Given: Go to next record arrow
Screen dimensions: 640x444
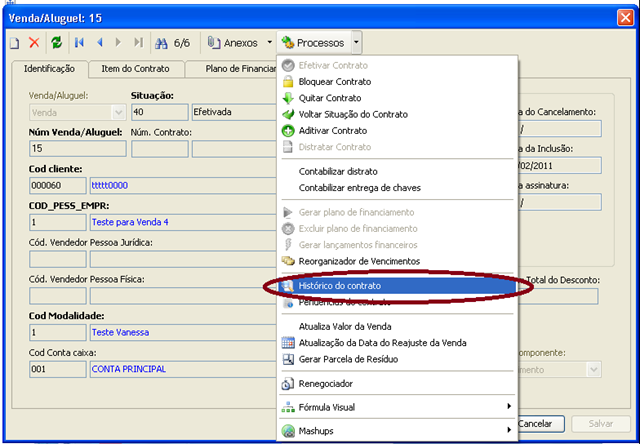Looking at the screenshot, I should click(118, 42).
